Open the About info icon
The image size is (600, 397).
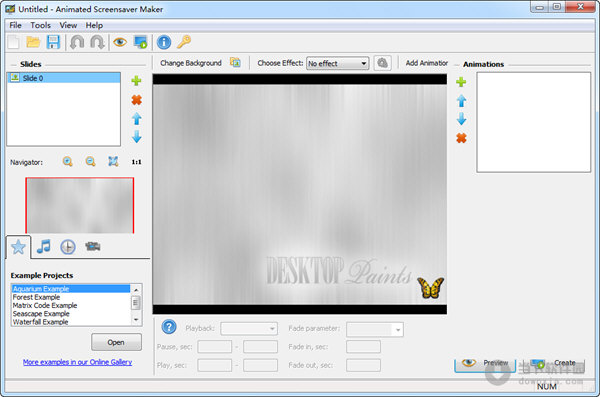pyautogui.click(x=164, y=42)
